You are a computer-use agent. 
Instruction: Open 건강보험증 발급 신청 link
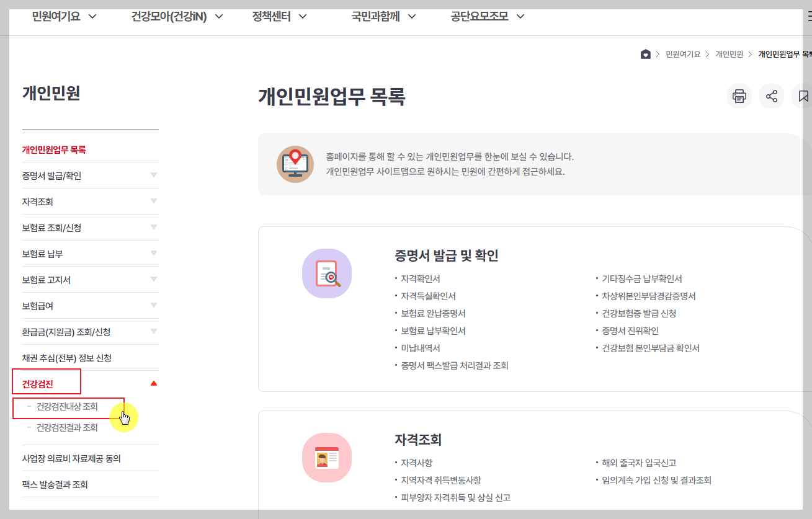[639, 314]
